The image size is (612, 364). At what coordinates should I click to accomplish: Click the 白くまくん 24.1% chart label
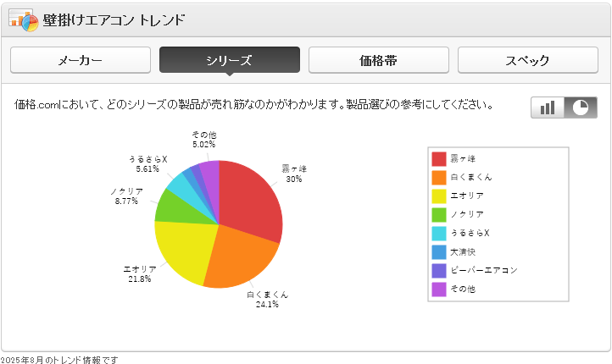coord(267,300)
